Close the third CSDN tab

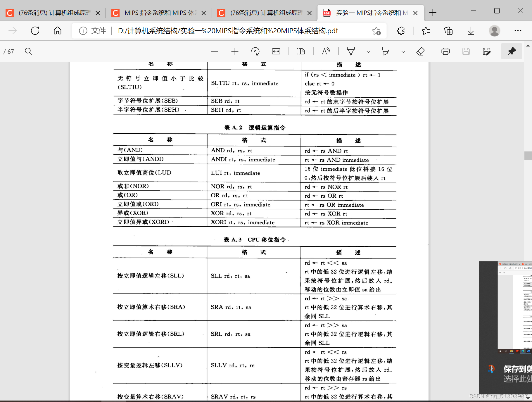tap(310, 13)
